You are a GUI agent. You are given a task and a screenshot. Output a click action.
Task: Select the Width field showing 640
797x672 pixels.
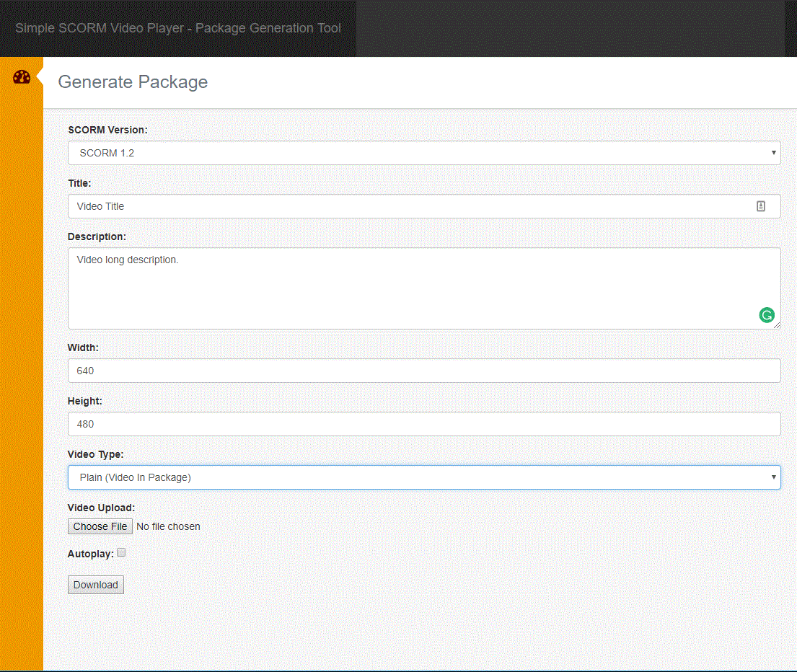click(x=424, y=371)
